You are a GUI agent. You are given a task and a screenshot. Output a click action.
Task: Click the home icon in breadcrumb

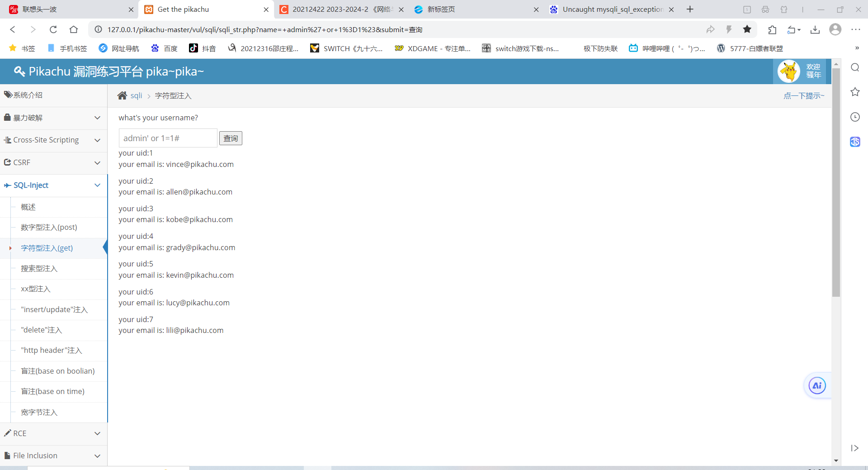[x=122, y=95]
